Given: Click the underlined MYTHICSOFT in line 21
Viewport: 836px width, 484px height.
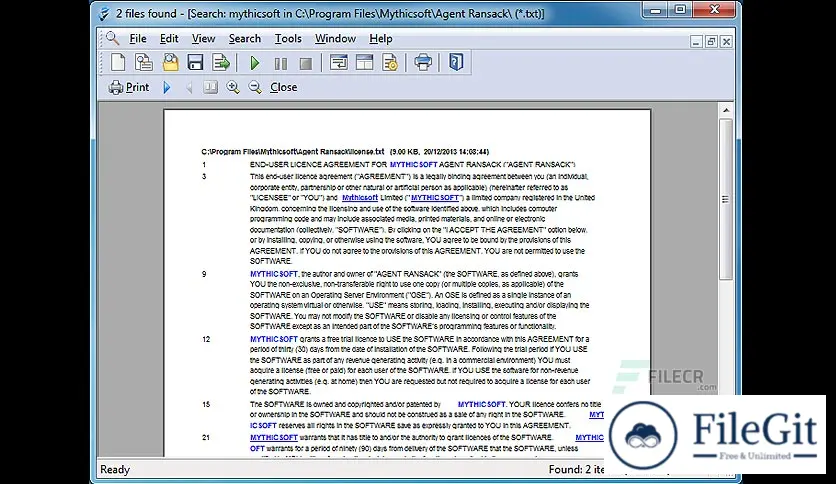Looking at the screenshot, I should (274, 438).
